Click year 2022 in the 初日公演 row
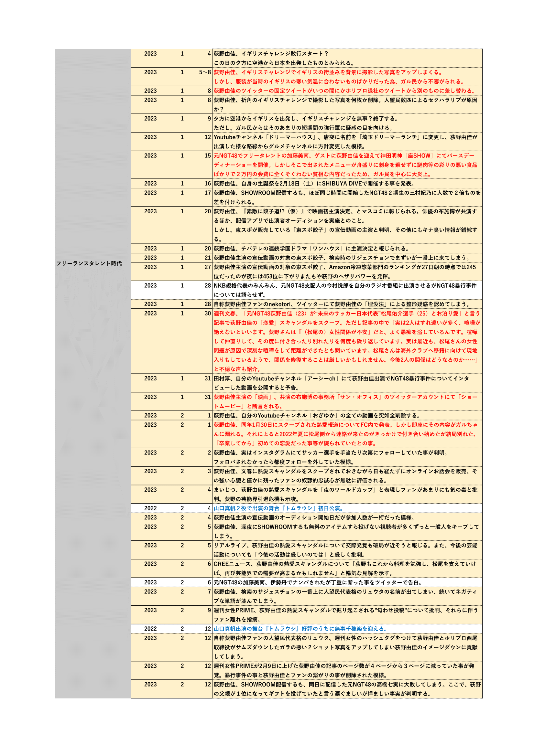Image resolution: width=535 pixels, height=756 pixels. [x=150, y=508]
